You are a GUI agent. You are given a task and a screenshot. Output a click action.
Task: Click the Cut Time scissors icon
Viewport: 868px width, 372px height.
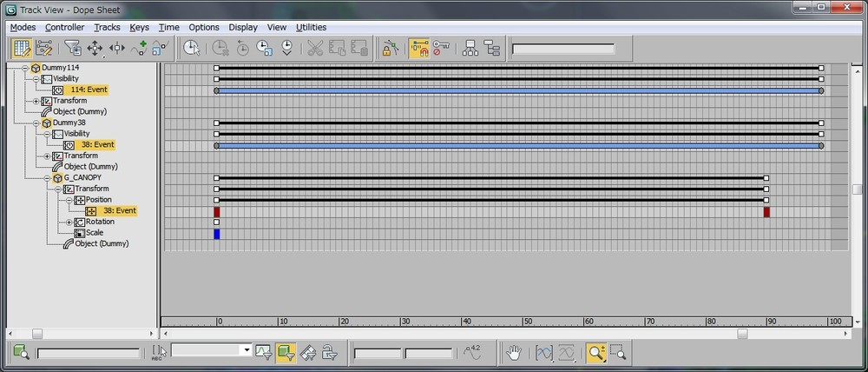click(x=315, y=48)
